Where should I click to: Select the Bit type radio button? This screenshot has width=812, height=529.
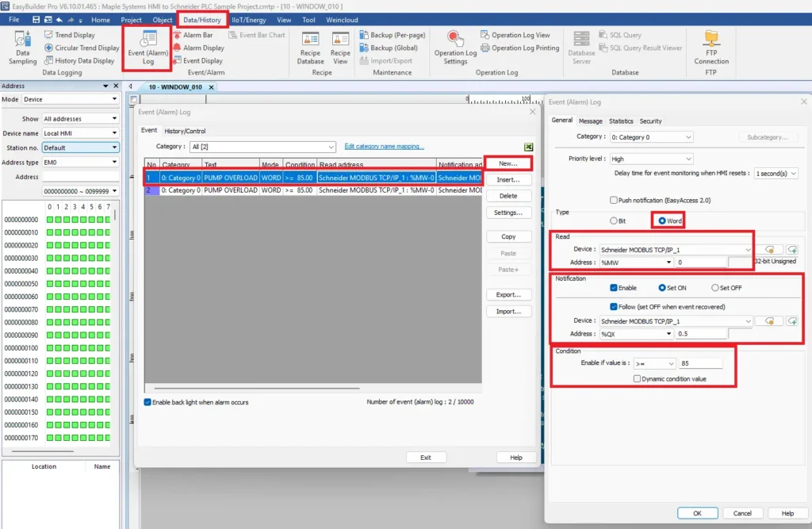click(x=614, y=220)
